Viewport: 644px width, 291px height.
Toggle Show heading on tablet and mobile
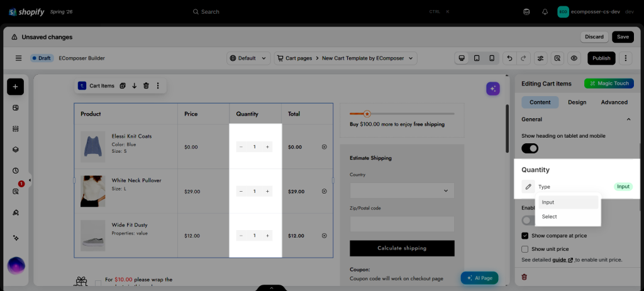pos(530,148)
